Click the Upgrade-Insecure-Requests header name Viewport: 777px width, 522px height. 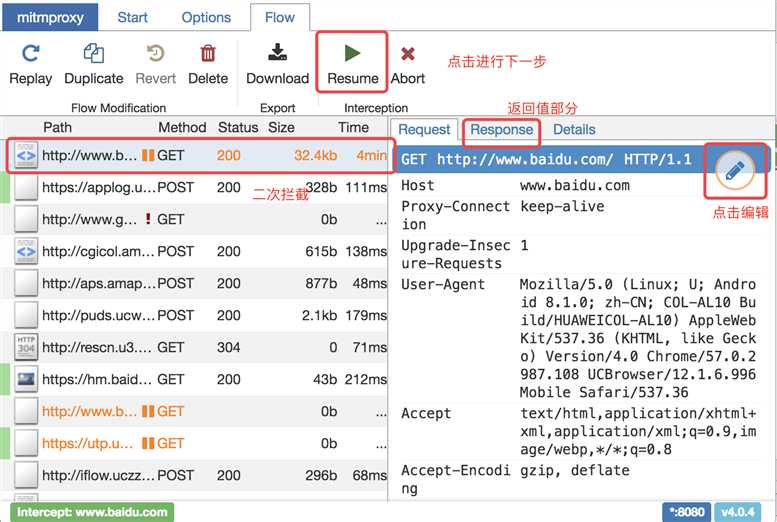455,254
